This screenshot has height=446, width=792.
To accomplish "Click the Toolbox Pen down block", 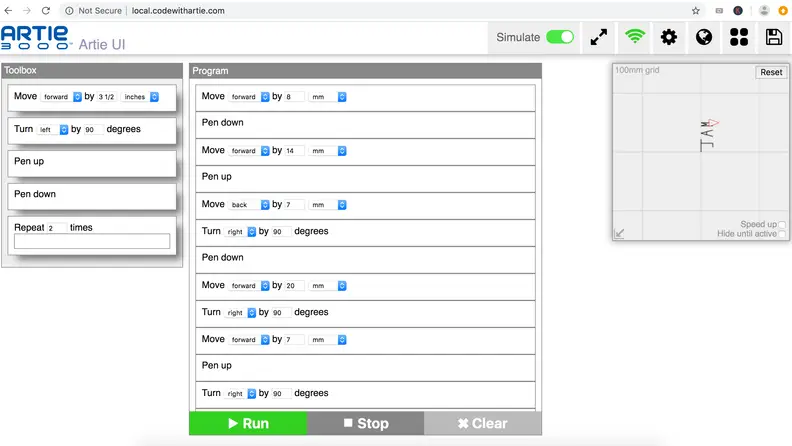I will pos(92,196).
